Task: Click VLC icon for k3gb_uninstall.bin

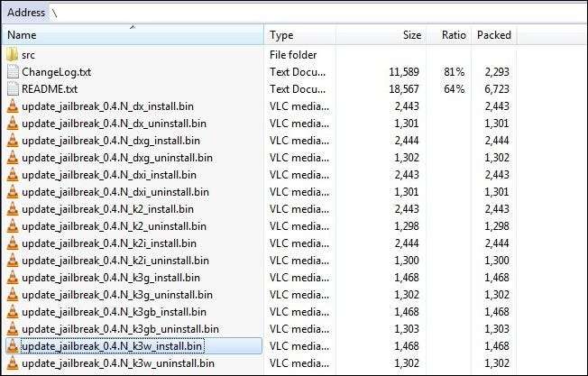Action: click(13, 329)
